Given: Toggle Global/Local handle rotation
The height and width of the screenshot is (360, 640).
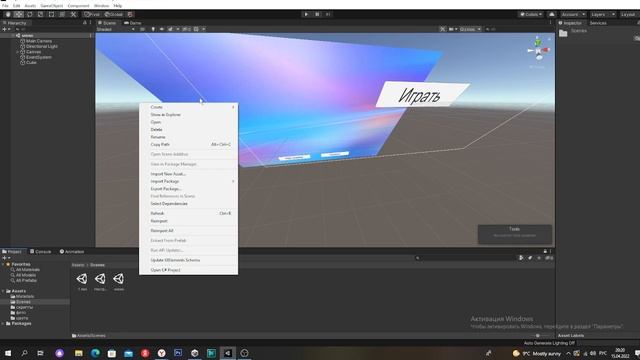Looking at the screenshot, I should [x=113, y=14].
